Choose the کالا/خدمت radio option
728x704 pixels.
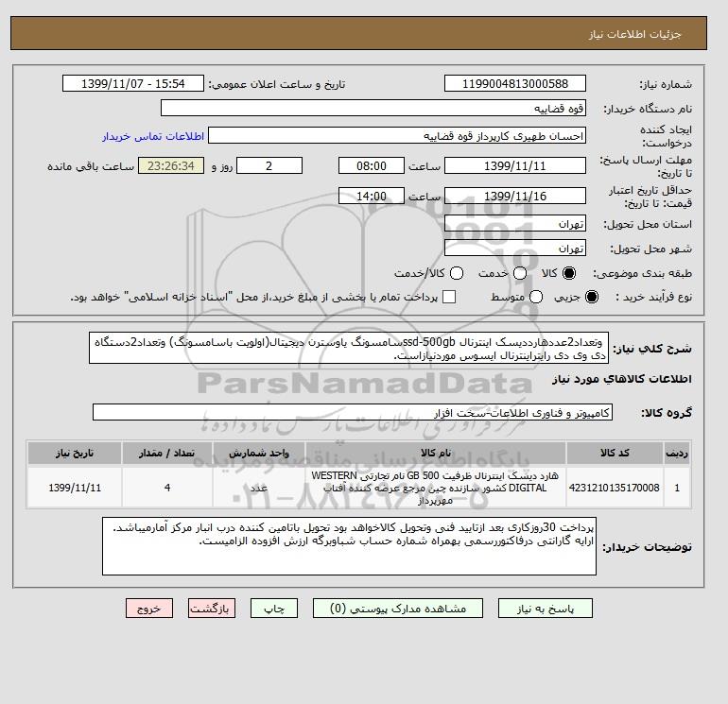pos(457,273)
